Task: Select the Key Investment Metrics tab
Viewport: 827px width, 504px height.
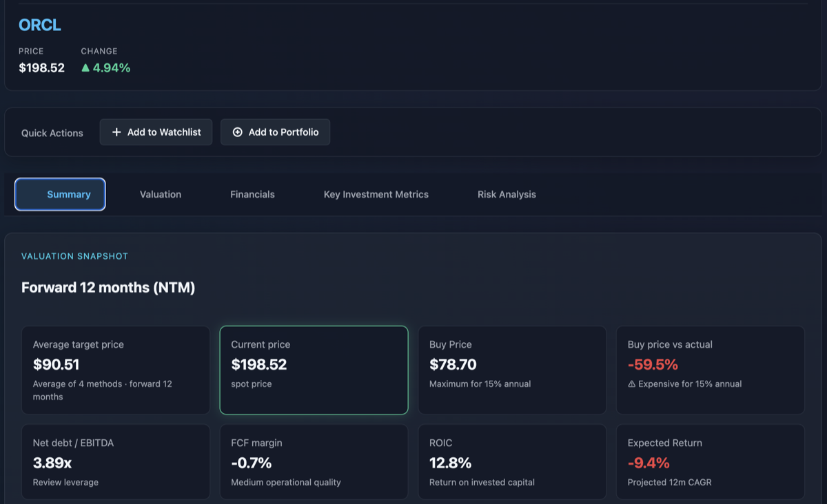Action: coord(376,194)
